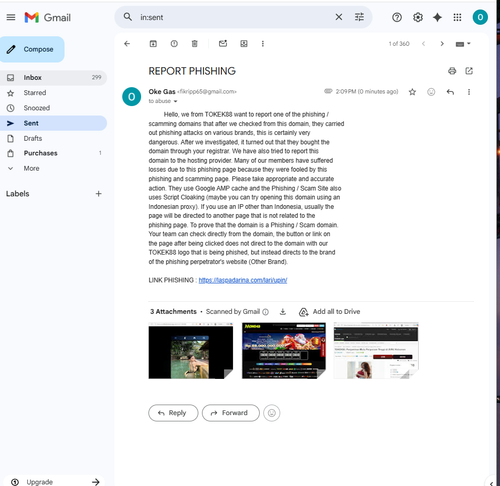
Task: Show details dropdown next to 'to abuse'
Action: coord(175,101)
